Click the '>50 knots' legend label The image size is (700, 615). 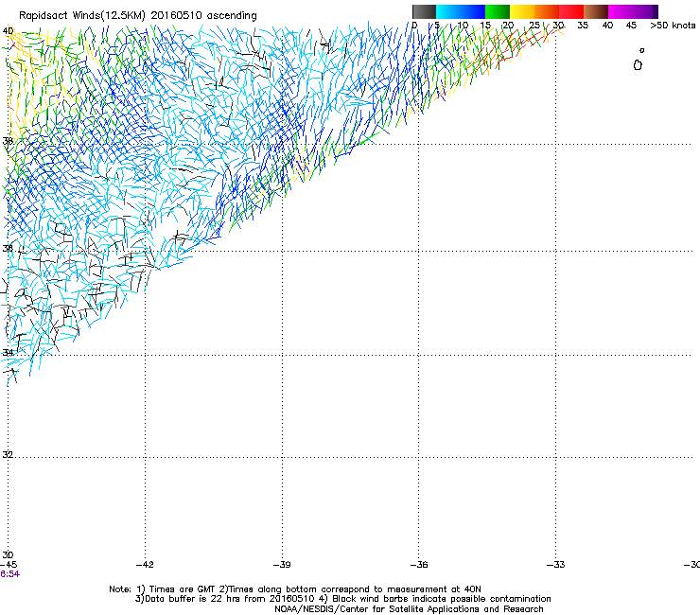(x=673, y=26)
